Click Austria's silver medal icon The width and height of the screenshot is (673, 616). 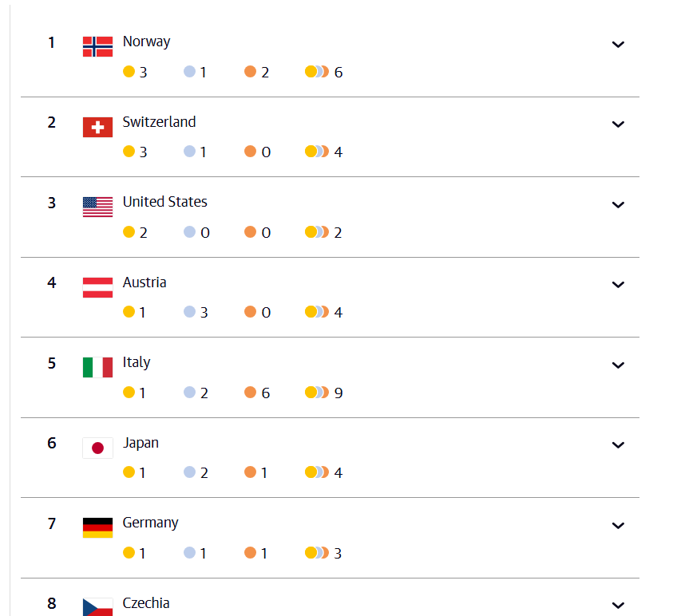pyautogui.click(x=189, y=312)
